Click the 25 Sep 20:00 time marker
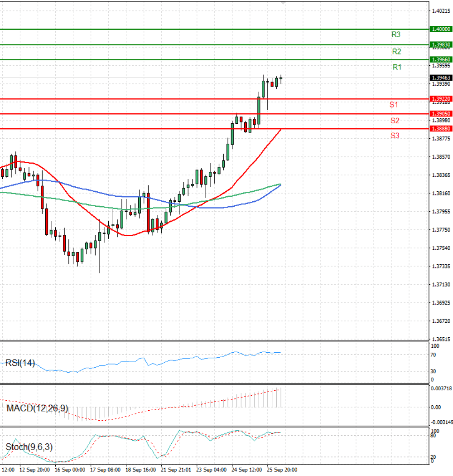This screenshot has width=453, height=476. (282, 470)
